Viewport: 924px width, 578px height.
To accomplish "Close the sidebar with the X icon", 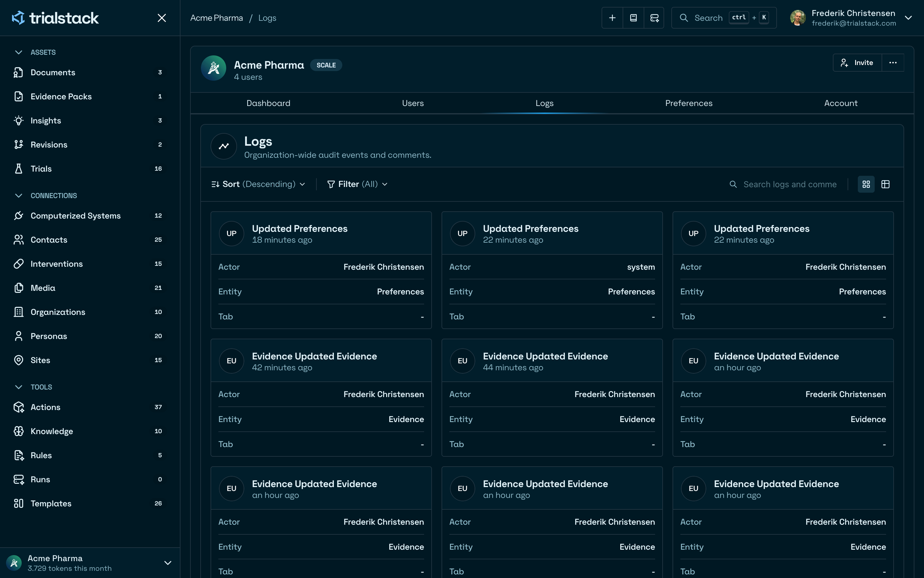I will click(162, 18).
